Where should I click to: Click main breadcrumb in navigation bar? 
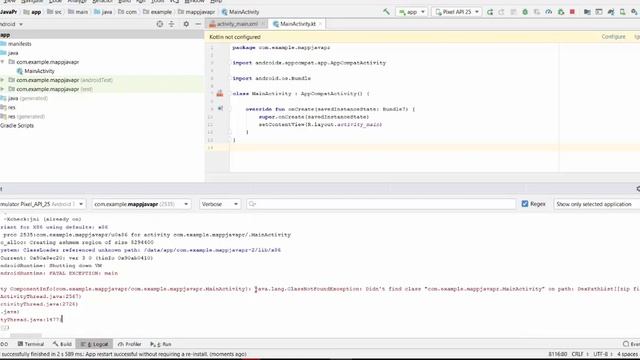click(78, 12)
